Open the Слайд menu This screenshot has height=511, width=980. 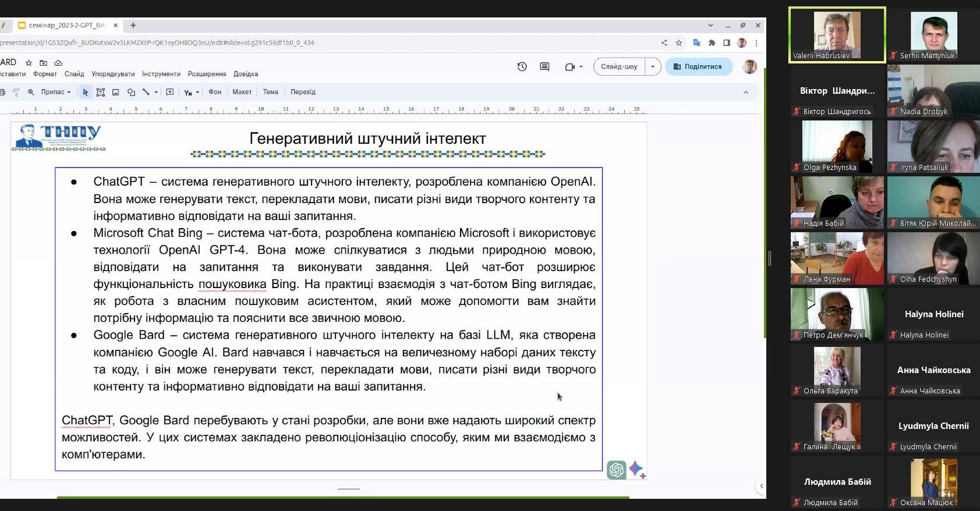(x=74, y=74)
